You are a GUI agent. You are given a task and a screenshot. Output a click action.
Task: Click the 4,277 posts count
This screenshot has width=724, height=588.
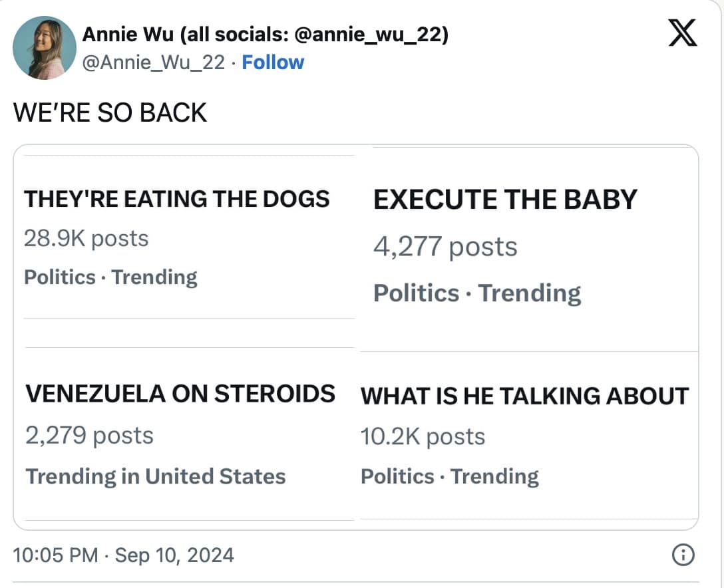pos(445,247)
